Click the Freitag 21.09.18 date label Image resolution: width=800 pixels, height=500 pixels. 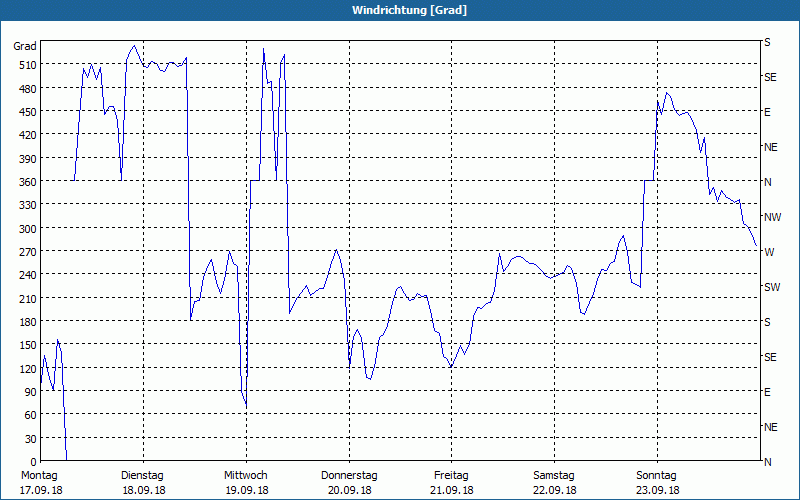pos(452,483)
